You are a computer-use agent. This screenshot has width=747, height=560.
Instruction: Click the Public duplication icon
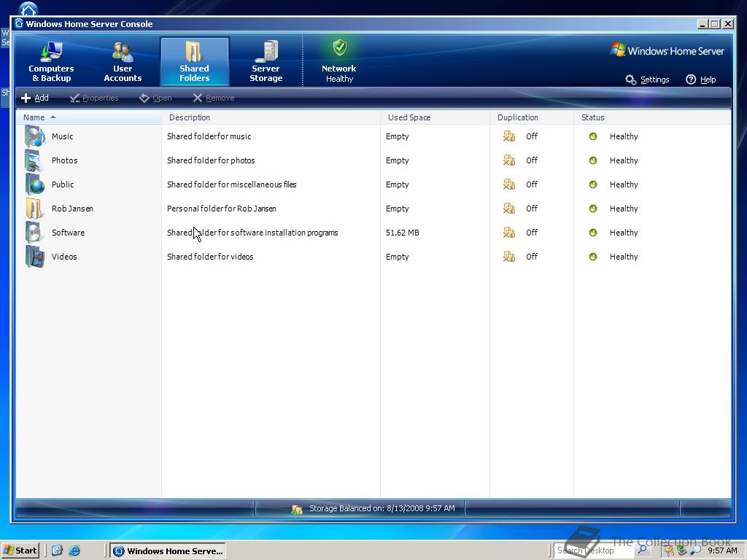tap(508, 184)
